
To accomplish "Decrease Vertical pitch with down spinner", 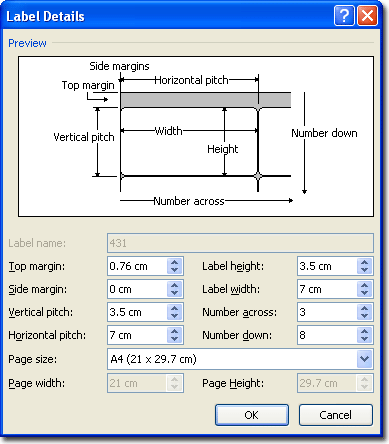I will coord(174,316).
